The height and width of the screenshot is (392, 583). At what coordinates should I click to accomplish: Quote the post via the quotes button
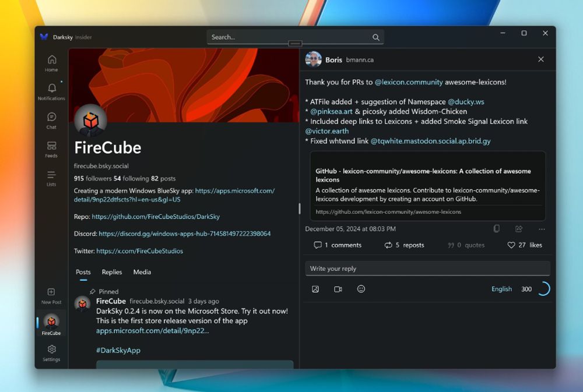pos(466,245)
